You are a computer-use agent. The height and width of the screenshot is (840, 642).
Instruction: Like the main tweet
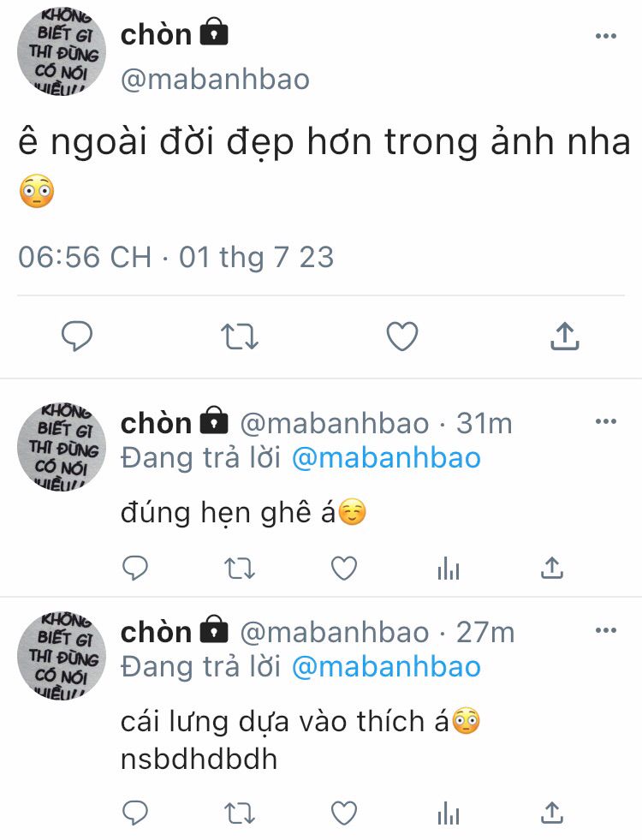pyautogui.click(x=402, y=337)
